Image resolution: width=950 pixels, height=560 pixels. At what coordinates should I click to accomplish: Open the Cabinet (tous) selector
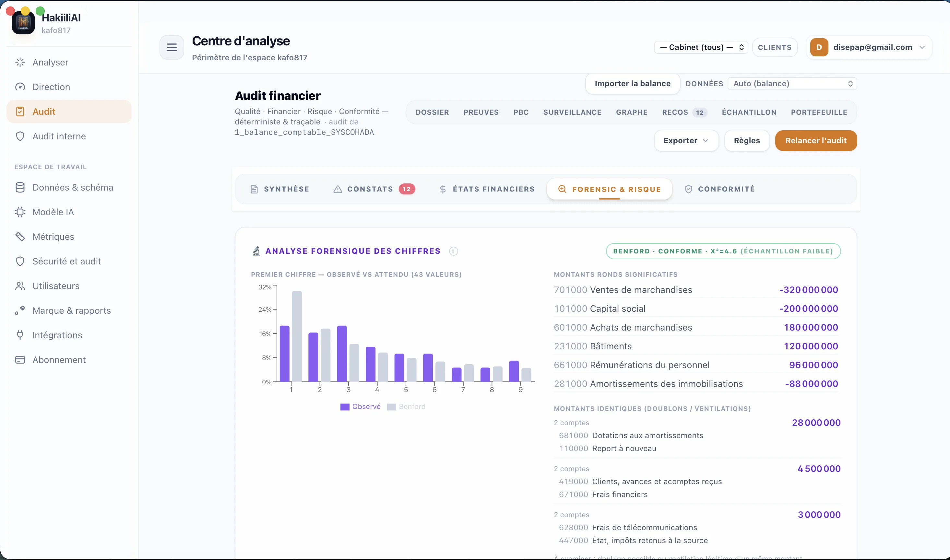pos(701,47)
